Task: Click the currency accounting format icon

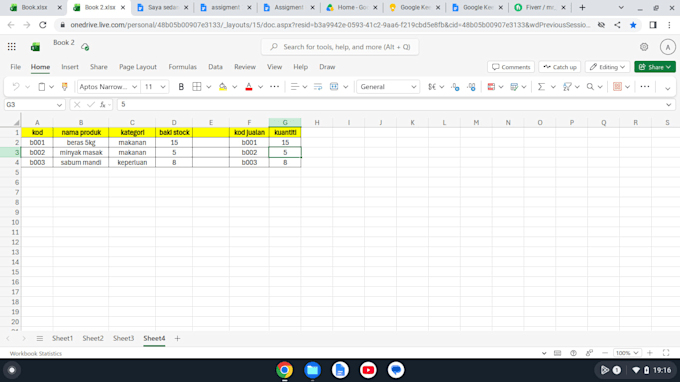Action: coord(432,87)
